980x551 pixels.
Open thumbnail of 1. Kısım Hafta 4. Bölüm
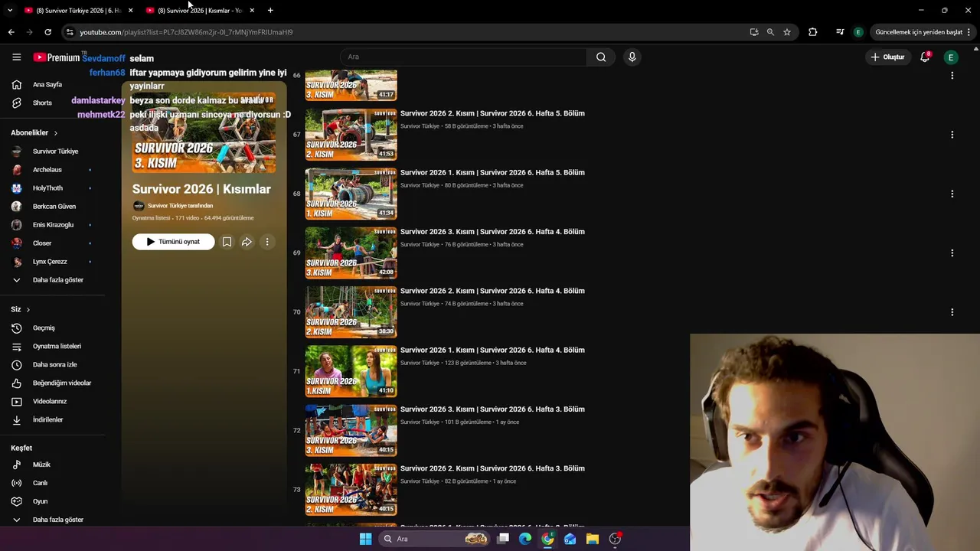(x=351, y=371)
